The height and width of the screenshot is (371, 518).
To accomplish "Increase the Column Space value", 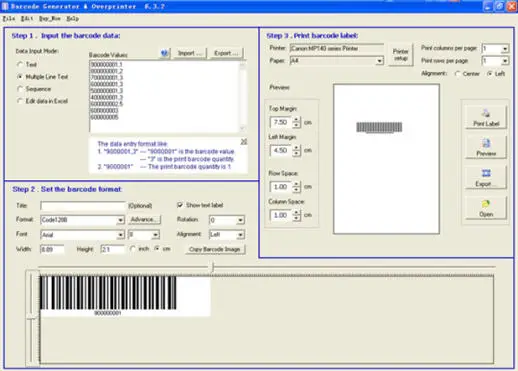I will [x=296, y=212].
